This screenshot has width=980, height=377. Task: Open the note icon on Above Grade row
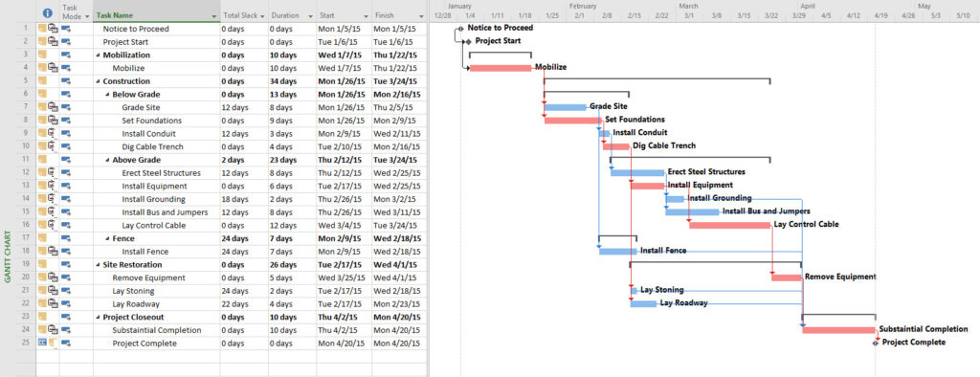42,160
